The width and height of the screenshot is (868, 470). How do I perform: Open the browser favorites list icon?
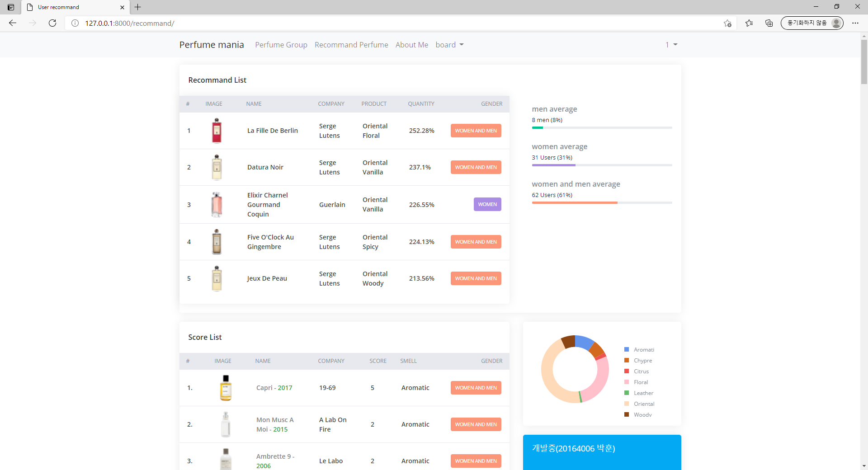tap(749, 23)
